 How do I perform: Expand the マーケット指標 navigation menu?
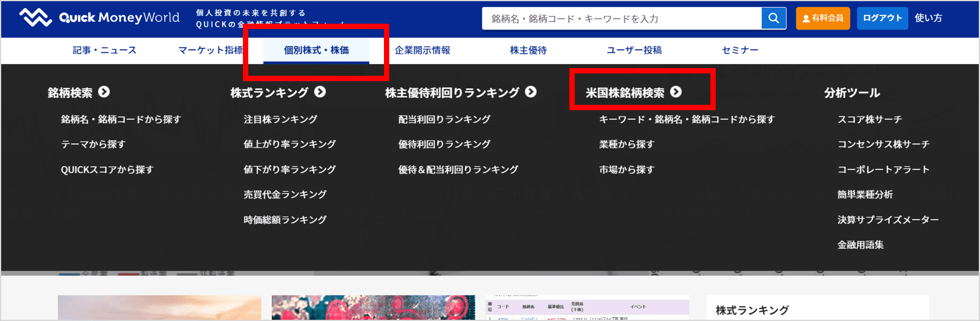click(x=210, y=50)
